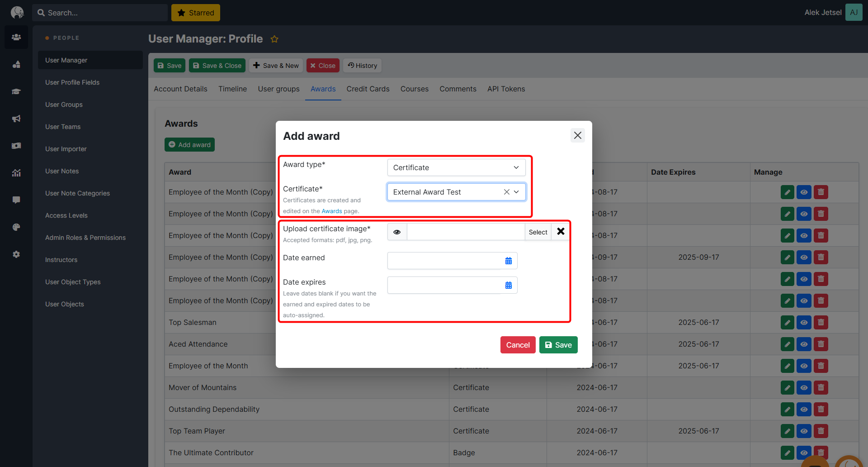Follow the Awards page link
The height and width of the screenshot is (467, 868).
[x=331, y=211]
